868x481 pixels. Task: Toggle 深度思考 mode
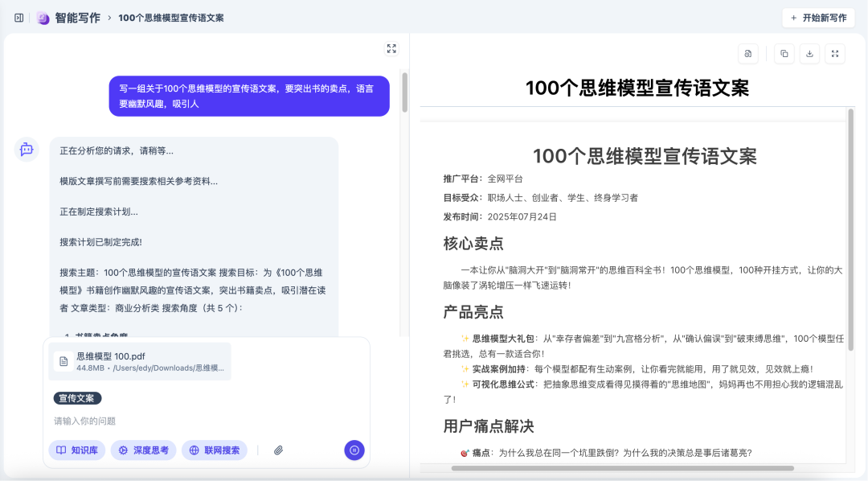tap(143, 450)
